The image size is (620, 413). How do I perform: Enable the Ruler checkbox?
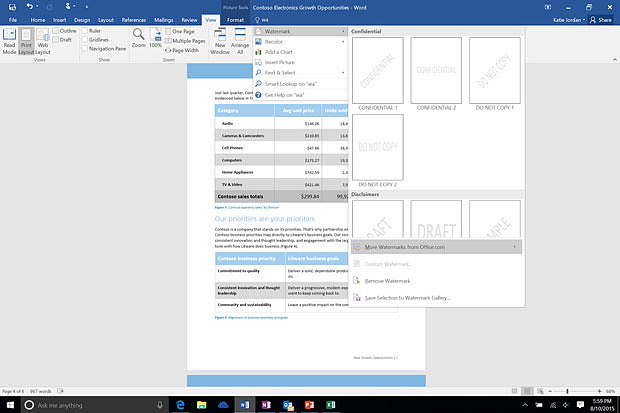coord(84,30)
